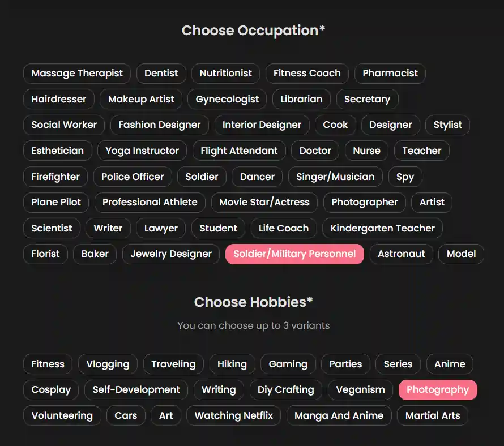Image resolution: width=504 pixels, height=446 pixels.
Task: Select the Spy occupation
Action: tap(405, 177)
